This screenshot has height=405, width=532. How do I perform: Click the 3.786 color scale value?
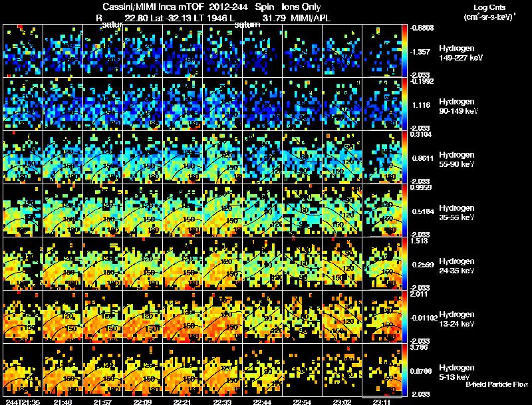(x=419, y=347)
